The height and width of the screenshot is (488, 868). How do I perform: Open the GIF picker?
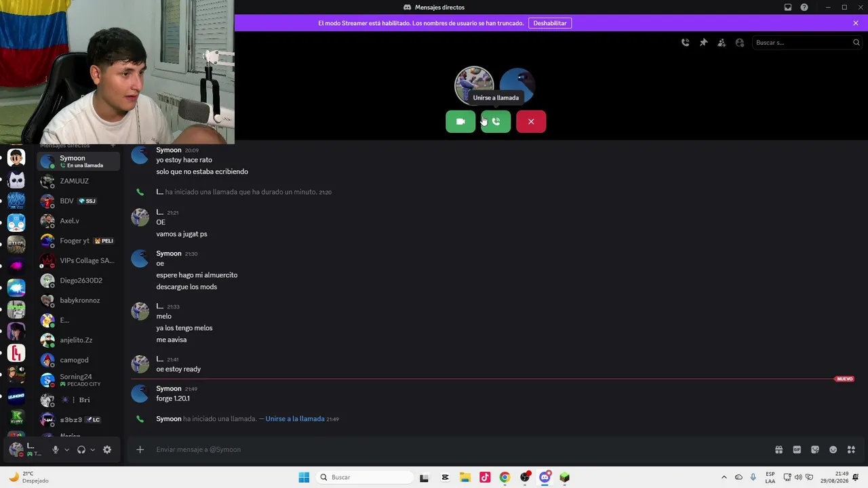[x=797, y=449]
